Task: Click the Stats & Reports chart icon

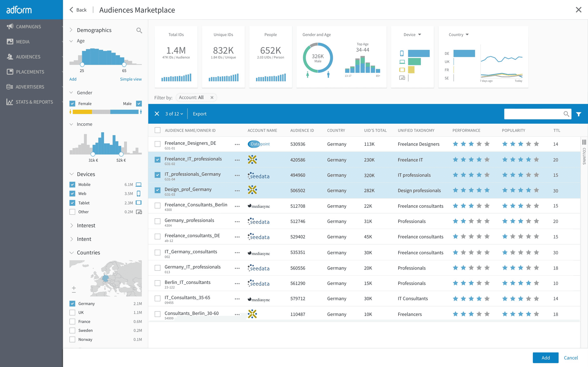Action: point(10,102)
